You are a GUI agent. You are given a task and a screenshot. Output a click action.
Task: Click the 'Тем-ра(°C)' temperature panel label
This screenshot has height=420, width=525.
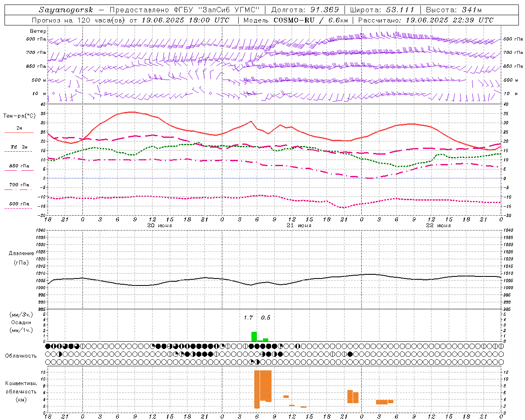[x=19, y=116]
